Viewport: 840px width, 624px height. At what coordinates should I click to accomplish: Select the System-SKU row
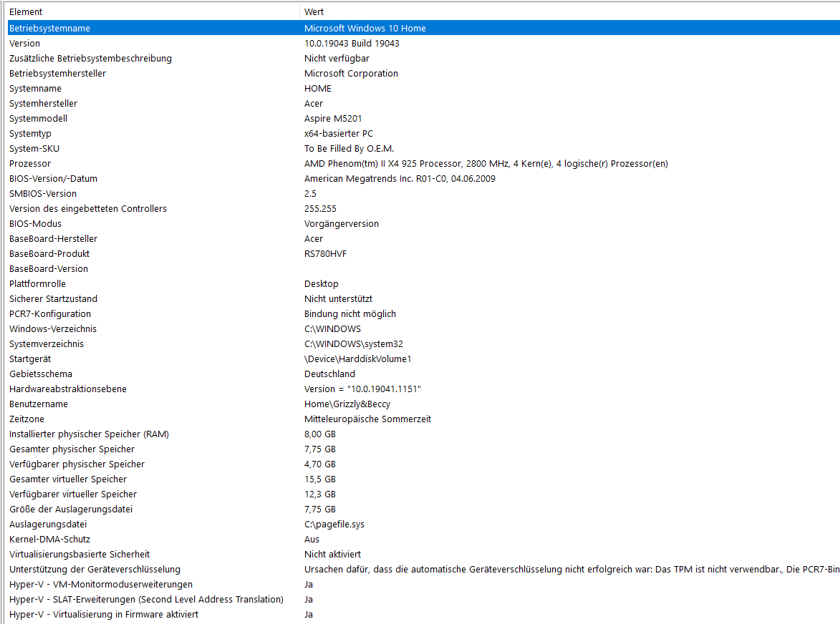(424, 148)
